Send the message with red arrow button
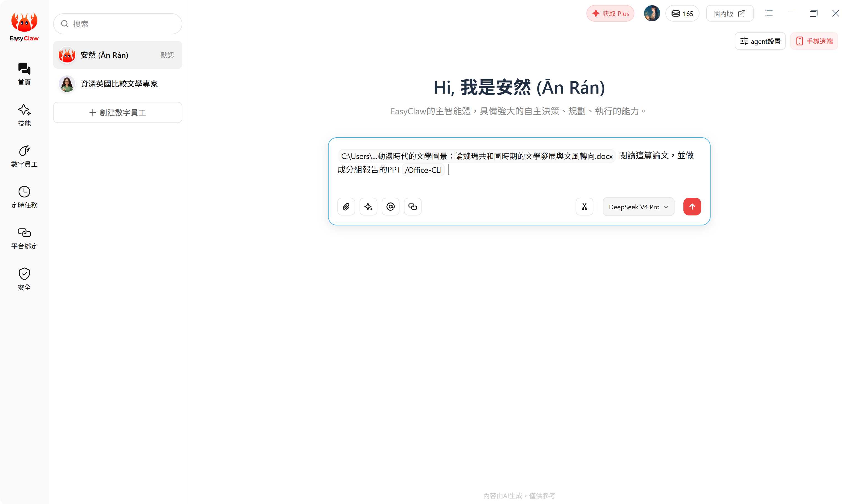851x504 pixels. pos(692,207)
